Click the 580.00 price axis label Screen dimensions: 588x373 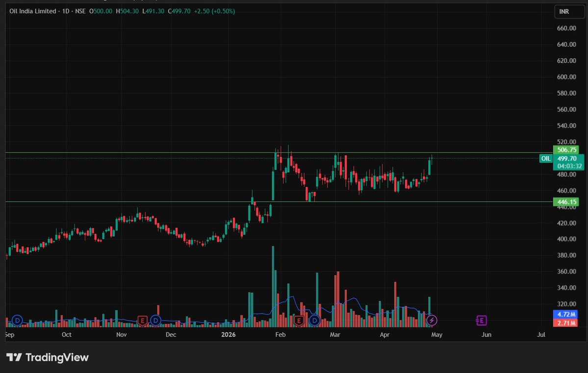(x=566, y=93)
